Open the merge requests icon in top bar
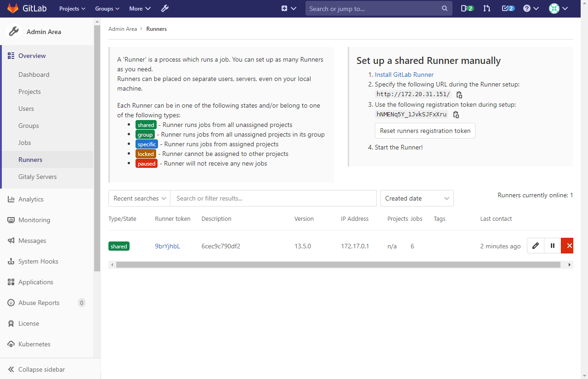 pos(486,8)
